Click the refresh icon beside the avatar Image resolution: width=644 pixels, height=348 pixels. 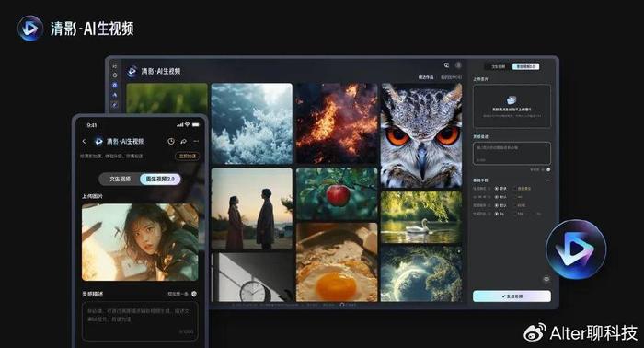pyautogui.click(x=446, y=65)
